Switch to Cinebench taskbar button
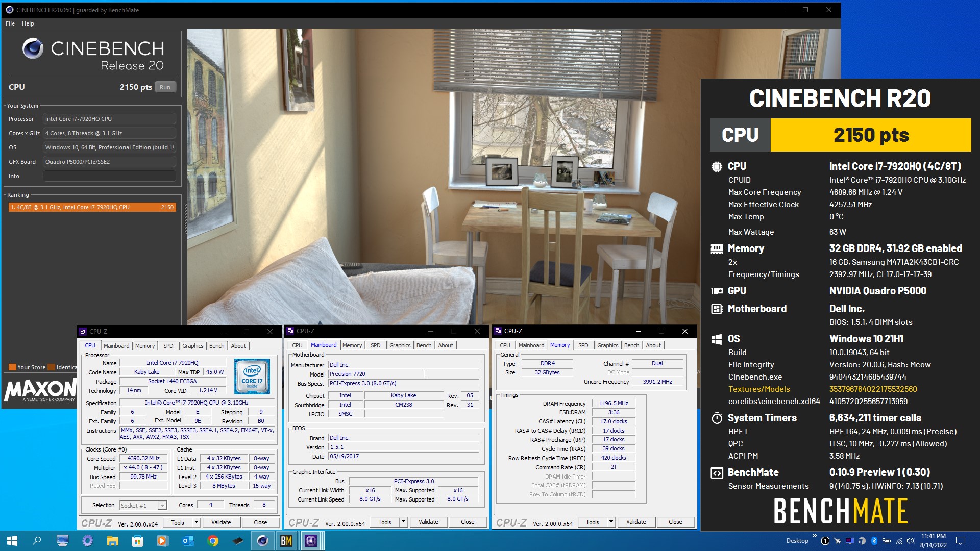Image resolution: width=980 pixels, height=551 pixels. pyautogui.click(x=262, y=541)
